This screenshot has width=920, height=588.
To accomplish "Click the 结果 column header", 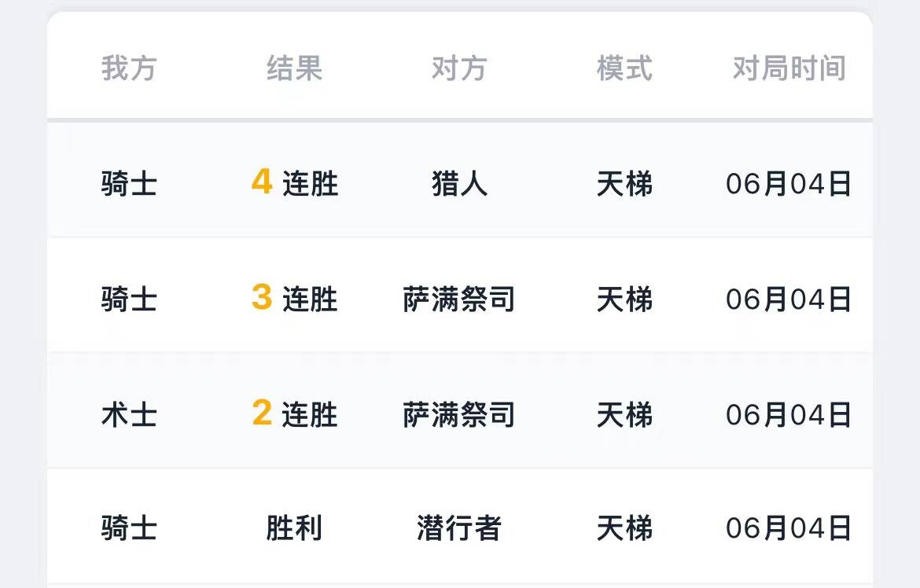I will tap(294, 68).
